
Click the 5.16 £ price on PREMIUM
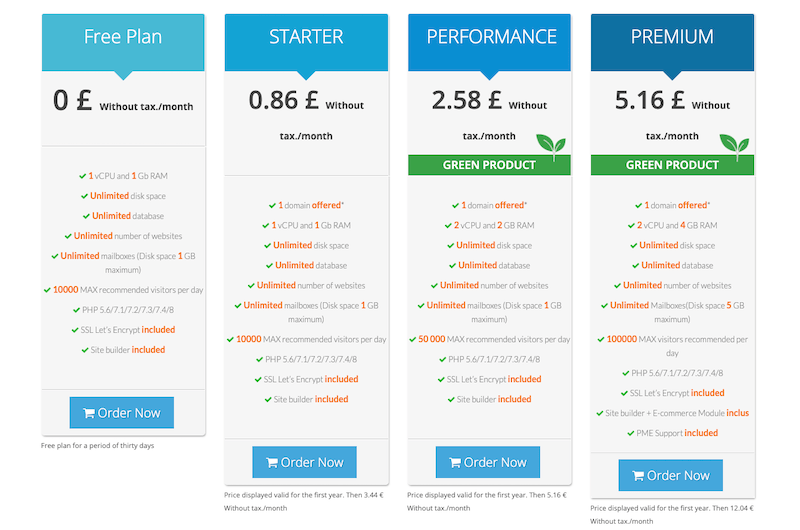point(649,100)
